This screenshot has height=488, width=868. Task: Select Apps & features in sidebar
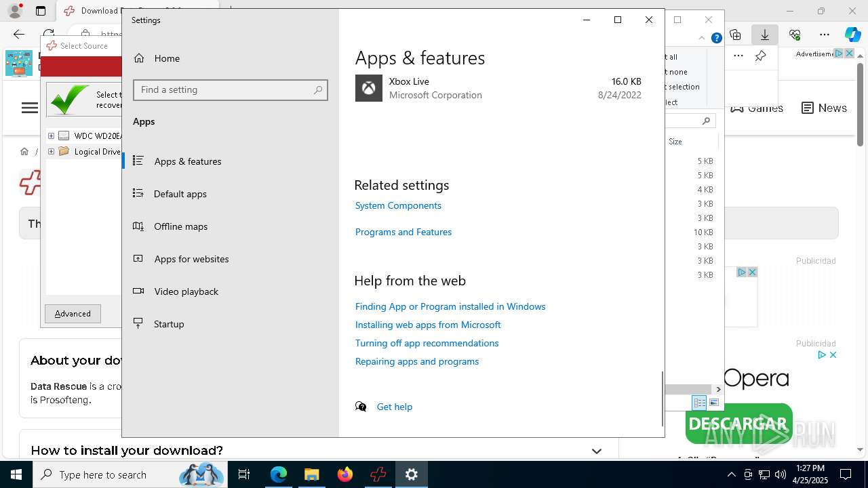click(231, 161)
